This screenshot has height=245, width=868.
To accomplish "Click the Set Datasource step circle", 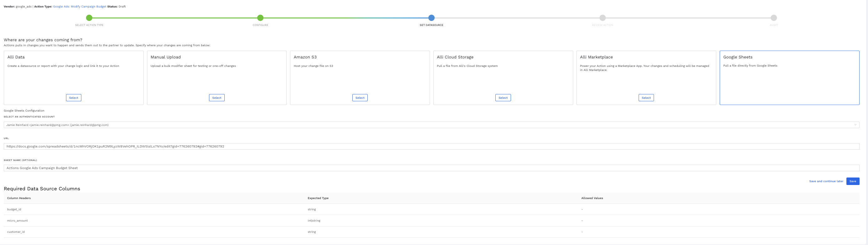I will (x=431, y=18).
